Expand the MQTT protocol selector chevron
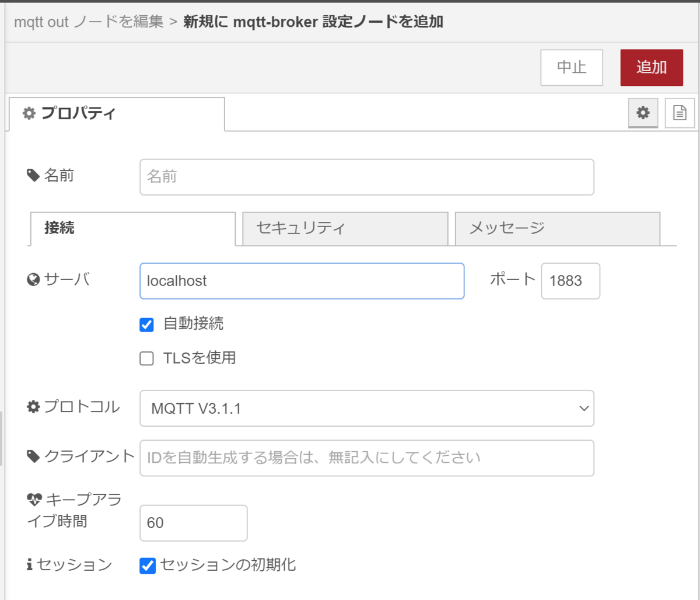Screen dimensions: 700x600 (583, 408)
